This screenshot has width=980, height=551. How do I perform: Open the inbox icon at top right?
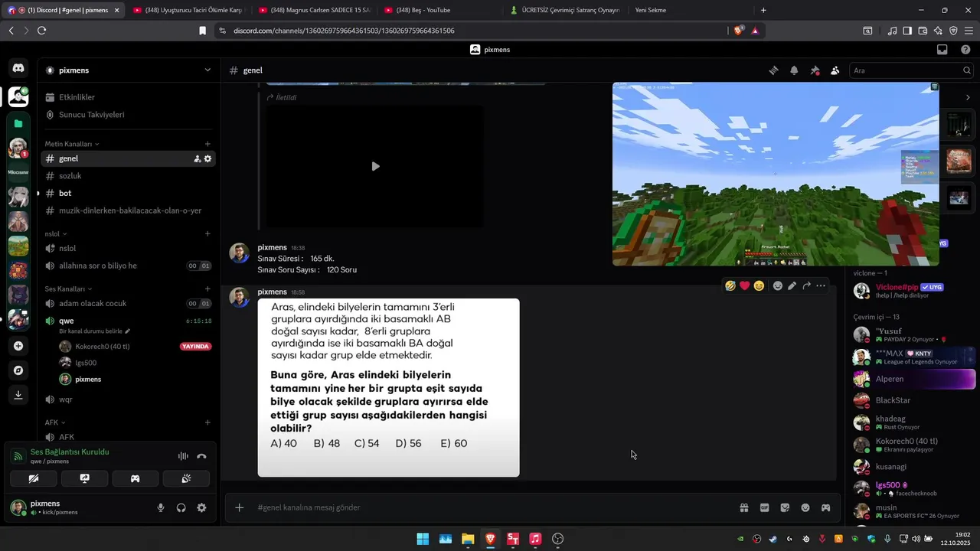[942, 50]
